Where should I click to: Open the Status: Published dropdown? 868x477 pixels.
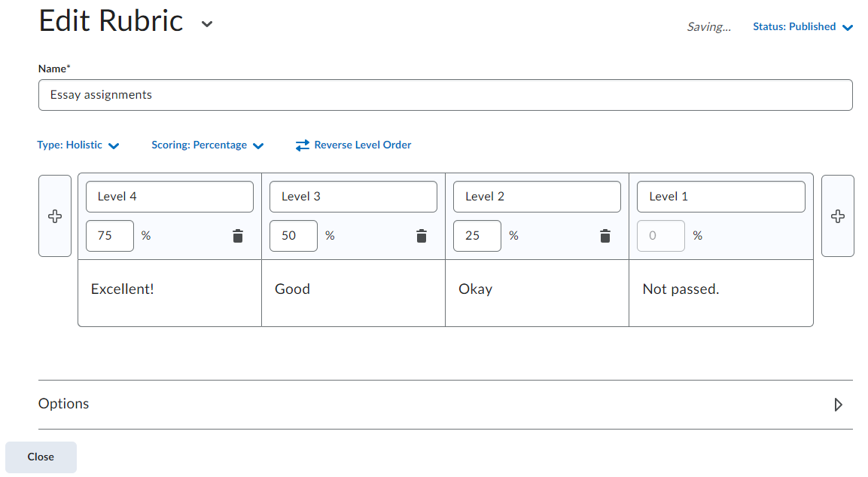[803, 27]
